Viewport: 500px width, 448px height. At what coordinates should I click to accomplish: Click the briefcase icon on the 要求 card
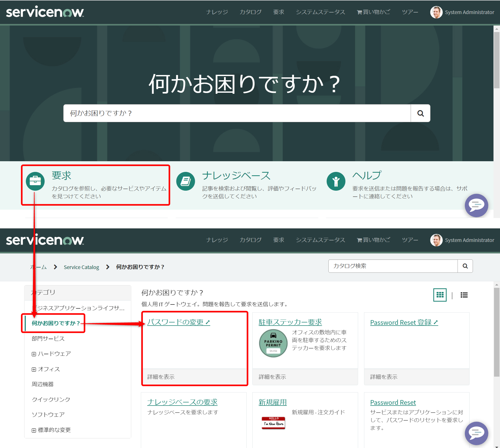tap(35, 181)
